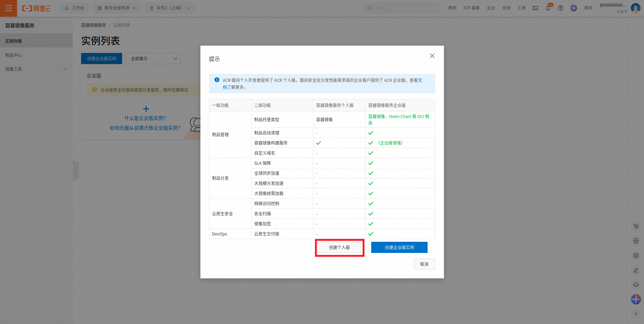Click the 创建企业版实例 button on the page
The image size is (644, 324).
coord(102,59)
